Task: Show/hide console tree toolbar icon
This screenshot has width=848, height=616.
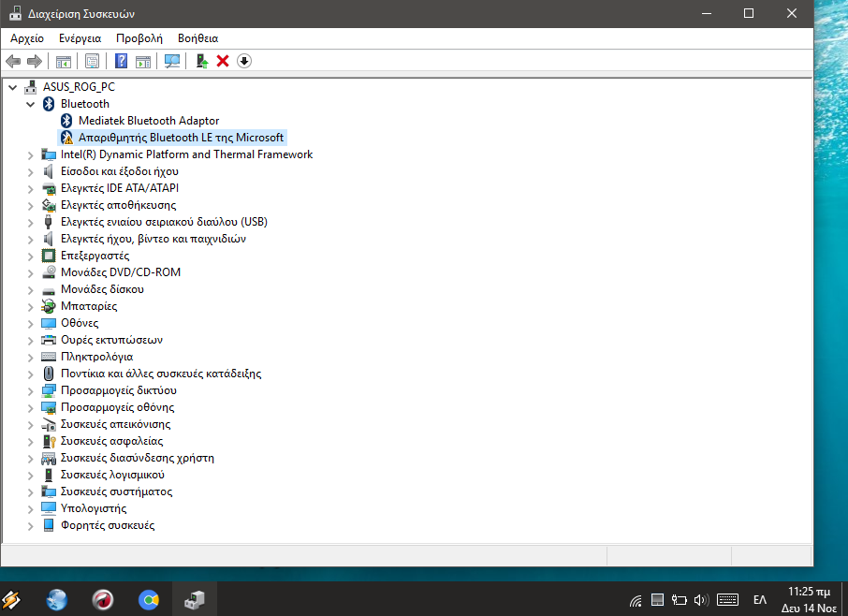Action: point(64,61)
